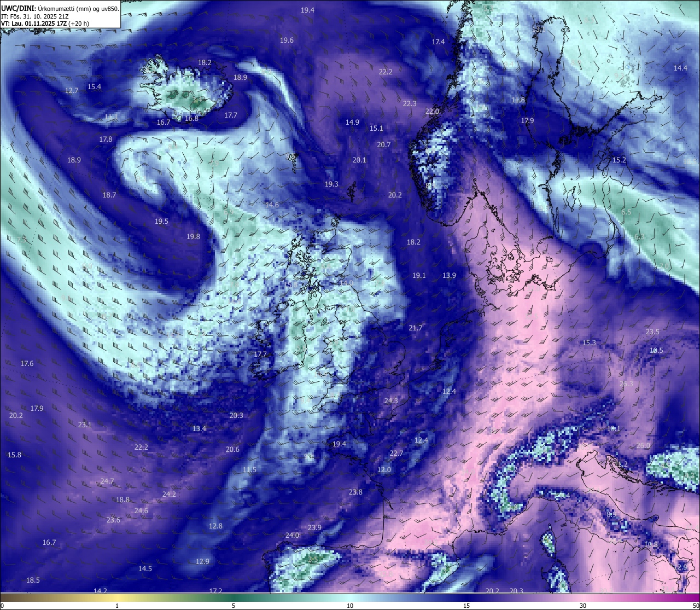This screenshot has width=700, height=610.
Task: Click the 18.8 value label
Action: [x=122, y=499]
